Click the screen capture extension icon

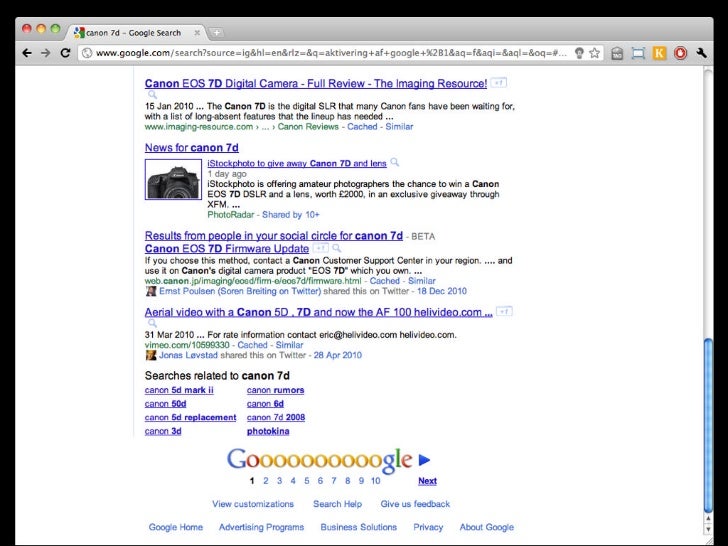tap(638, 53)
